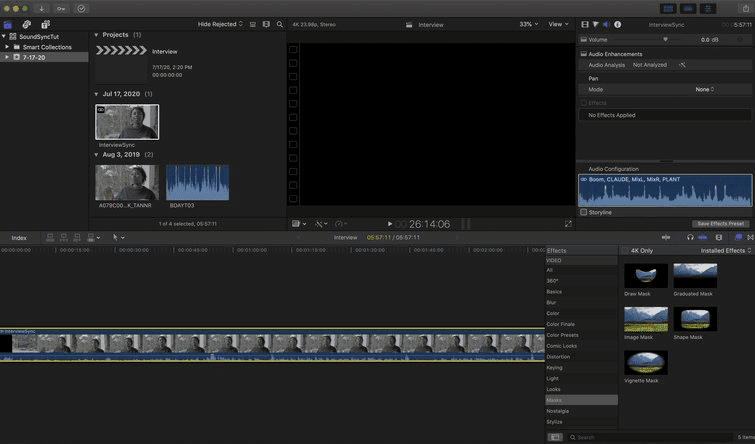Toggle the Effects checkbox in inspector
The height and width of the screenshot is (444, 755).
584,103
